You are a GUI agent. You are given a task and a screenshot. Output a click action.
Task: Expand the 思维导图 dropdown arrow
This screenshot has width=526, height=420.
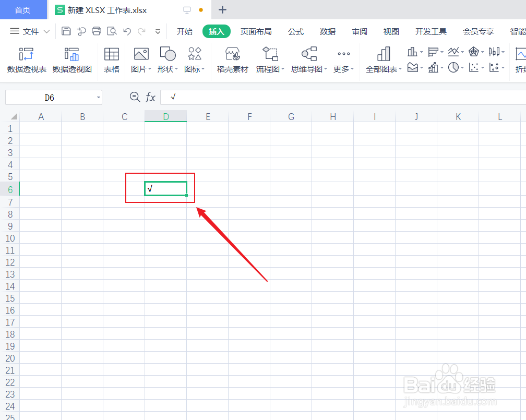(x=326, y=69)
